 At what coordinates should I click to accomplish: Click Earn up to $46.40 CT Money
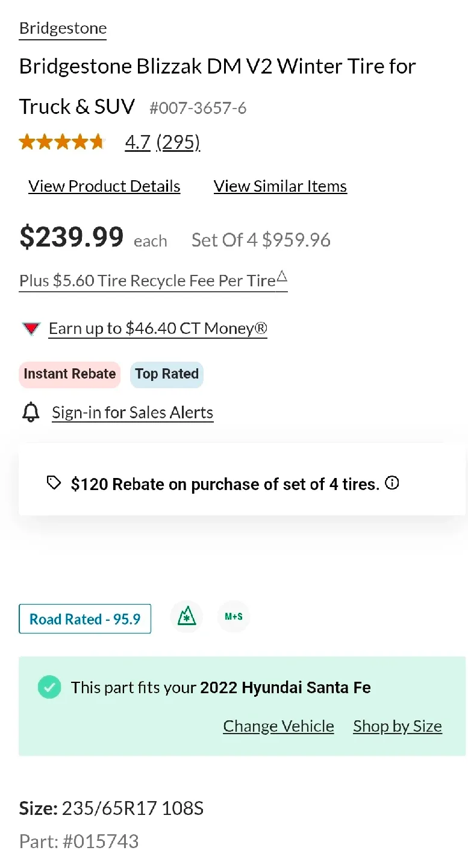(x=158, y=329)
